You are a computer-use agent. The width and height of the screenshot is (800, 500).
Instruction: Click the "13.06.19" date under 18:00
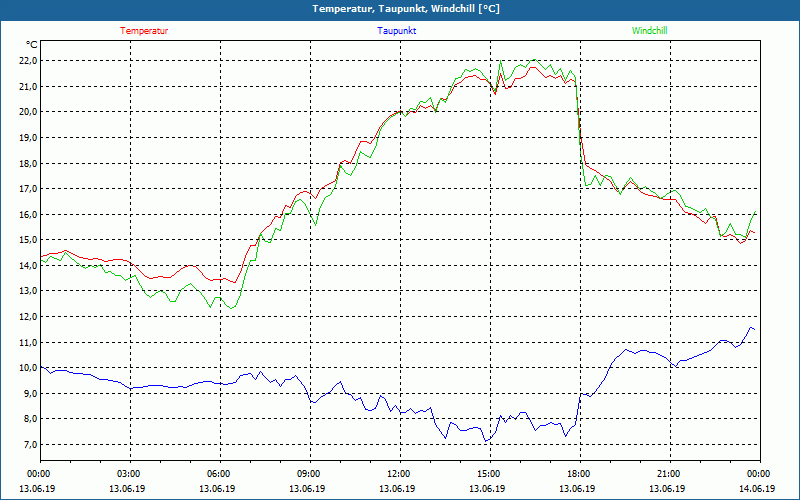(x=577, y=488)
